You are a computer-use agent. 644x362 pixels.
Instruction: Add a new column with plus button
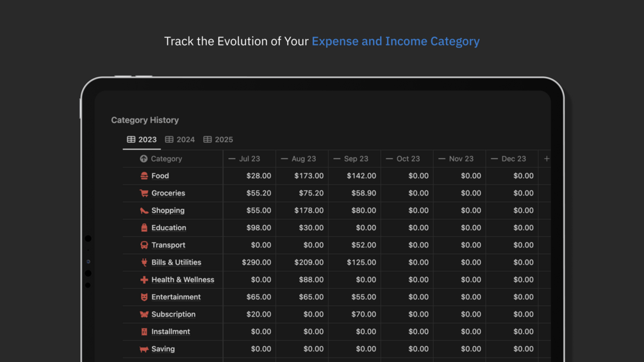[547, 158]
